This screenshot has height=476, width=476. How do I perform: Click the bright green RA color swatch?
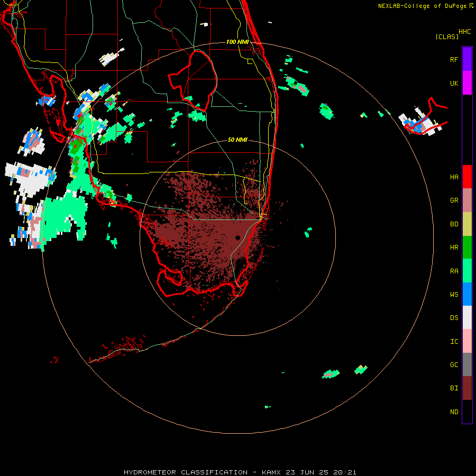[467, 271]
